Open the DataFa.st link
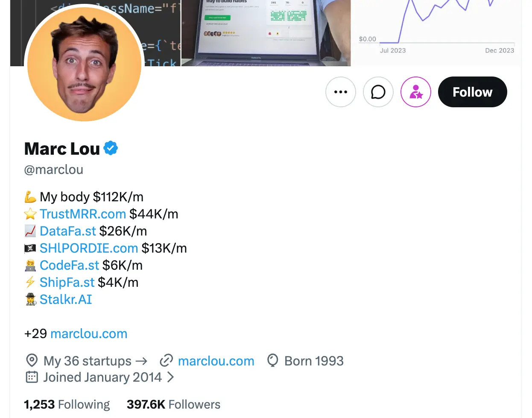Screen dimensions: 532x418 (67, 231)
